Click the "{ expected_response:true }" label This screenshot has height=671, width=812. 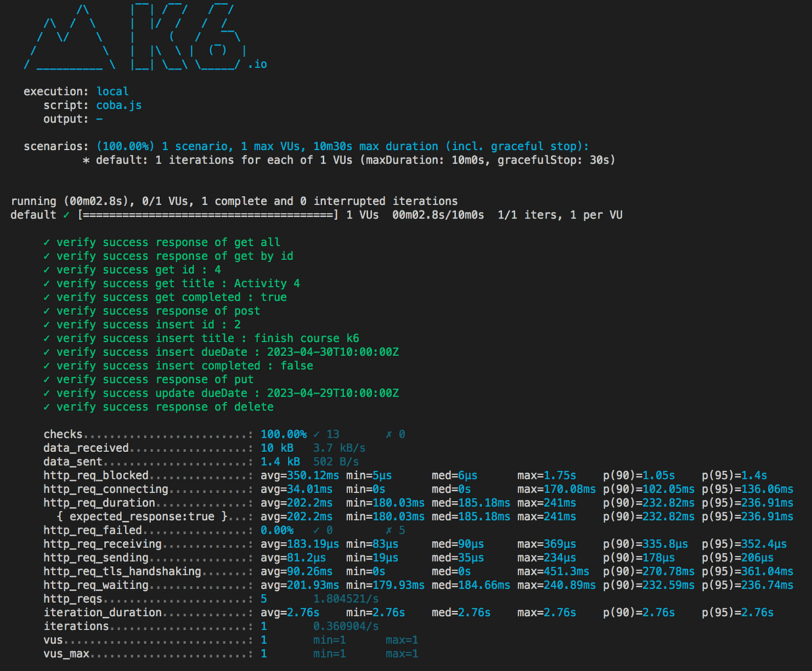142,517
